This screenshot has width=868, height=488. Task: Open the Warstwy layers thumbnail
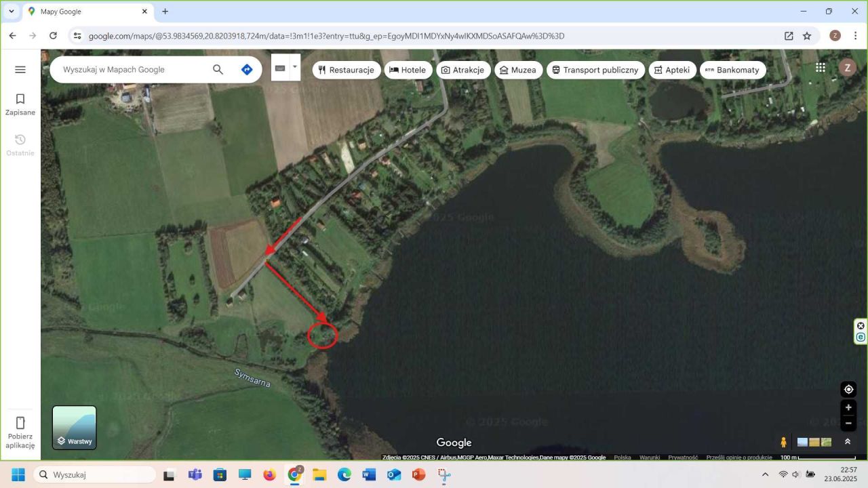[x=75, y=428]
